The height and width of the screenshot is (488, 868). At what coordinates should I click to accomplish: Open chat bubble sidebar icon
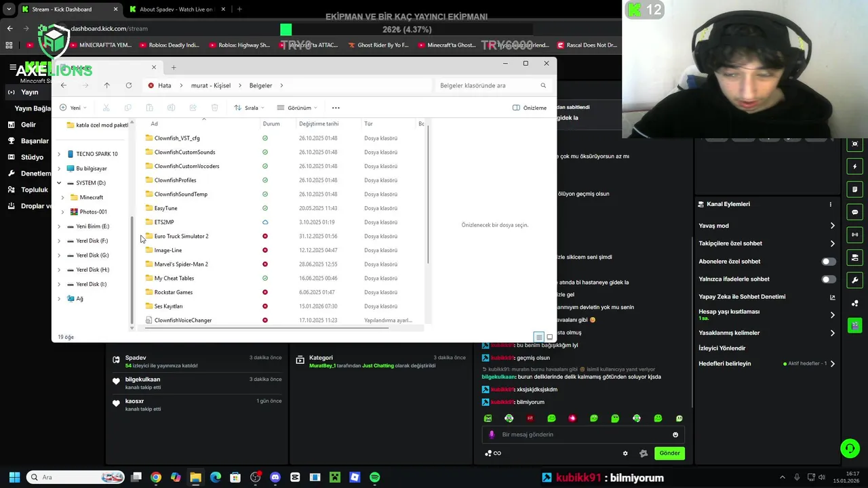tap(855, 212)
